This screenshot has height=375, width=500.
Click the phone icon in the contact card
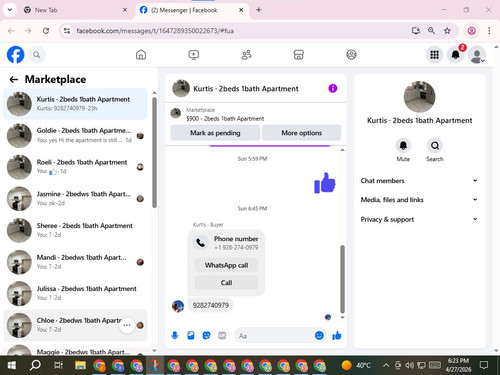click(x=201, y=243)
